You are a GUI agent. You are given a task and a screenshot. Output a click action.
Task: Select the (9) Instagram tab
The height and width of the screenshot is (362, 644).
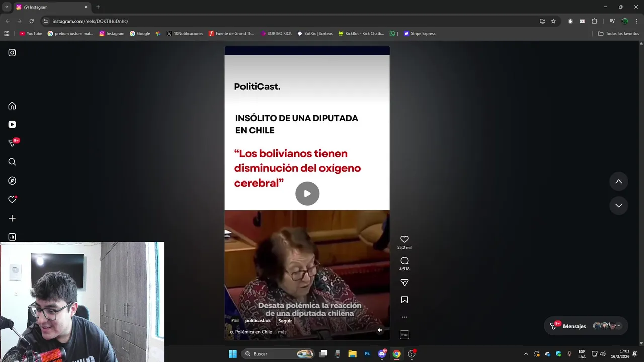pos(52,7)
